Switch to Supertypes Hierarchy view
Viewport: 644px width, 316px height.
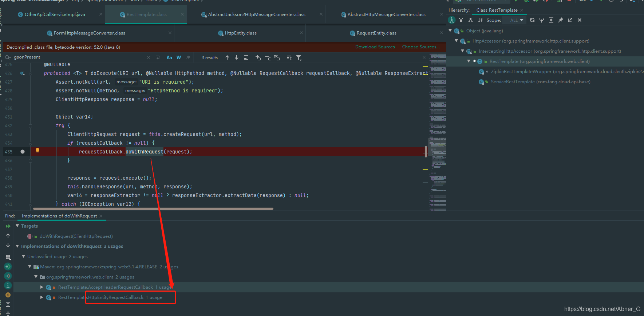461,20
